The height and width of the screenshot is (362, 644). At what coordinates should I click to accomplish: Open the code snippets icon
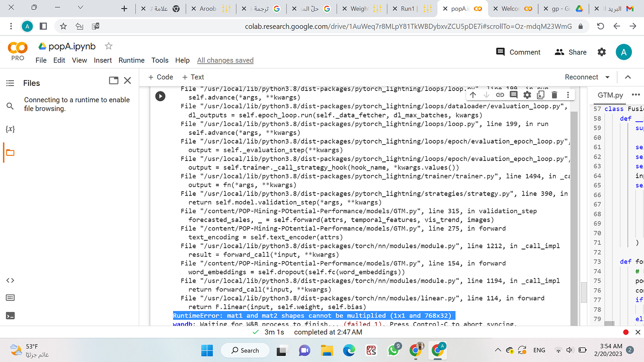[10, 280]
